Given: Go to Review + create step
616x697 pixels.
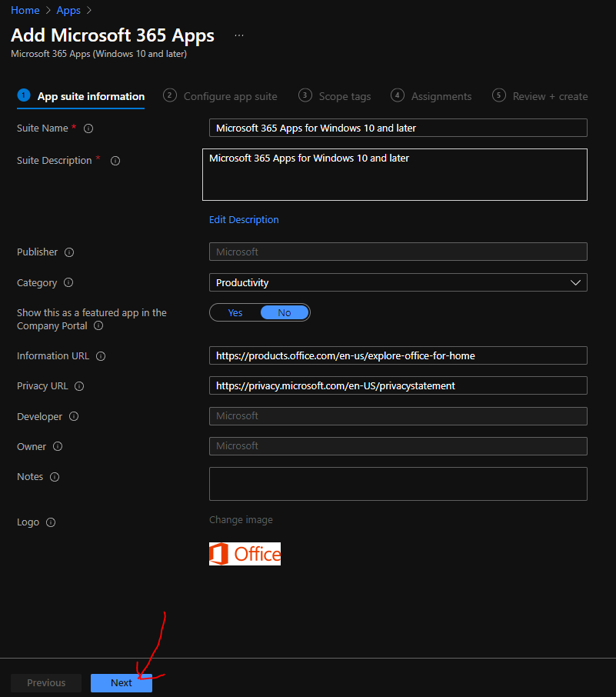Looking at the screenshot, I should click(x=540, y=96).
